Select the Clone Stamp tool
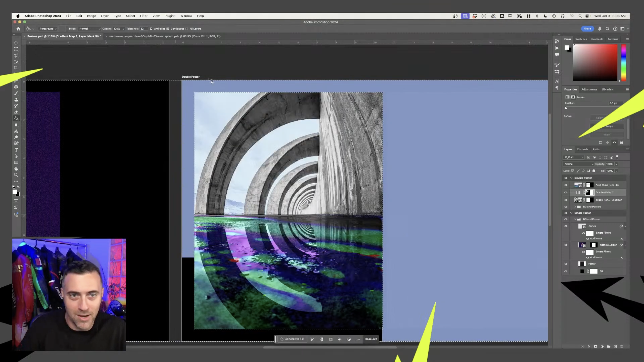This screenshot has height=362, width=644. tap(16, 100)
